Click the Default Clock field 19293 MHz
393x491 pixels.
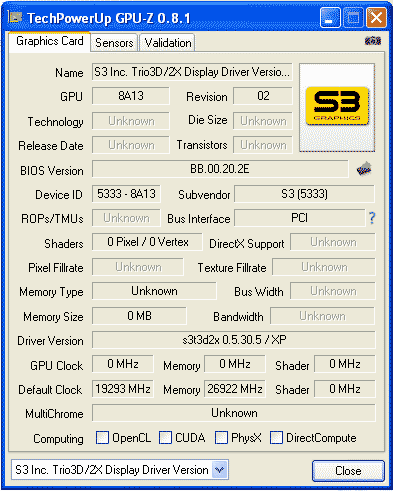pyautogui.click(x=123, y=389)
